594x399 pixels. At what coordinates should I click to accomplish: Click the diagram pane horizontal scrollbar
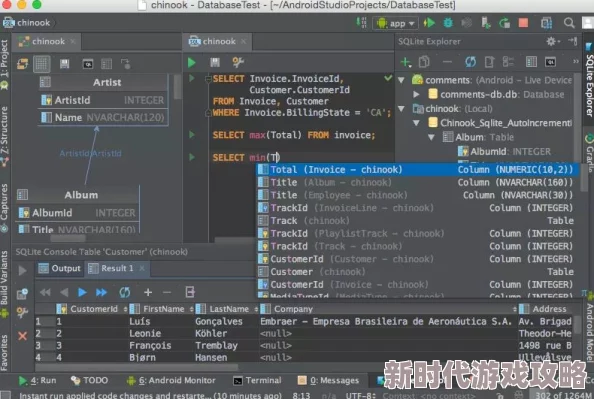pos(68,238)
